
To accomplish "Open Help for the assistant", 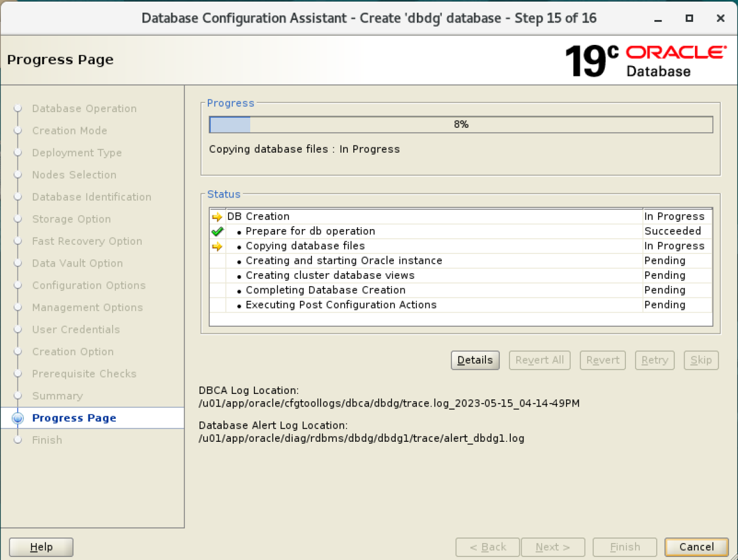I will tap(41, 547).
